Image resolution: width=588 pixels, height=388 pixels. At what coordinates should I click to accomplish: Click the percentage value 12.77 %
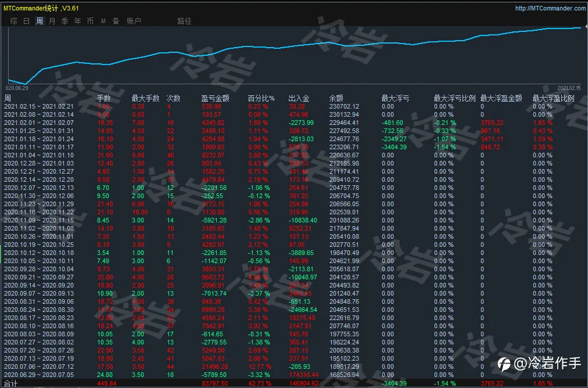click(260, 367)
